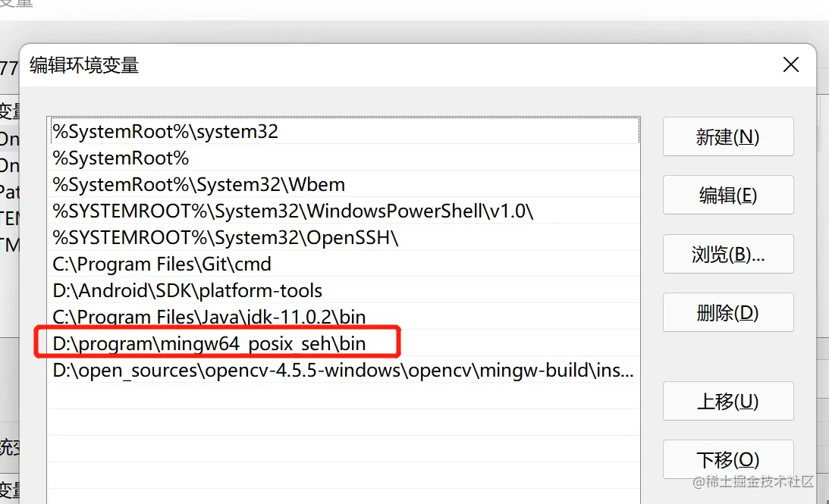Remove entry with 删除(D) button
The width and height of the screenshot is (829, 504).
coord(728,313)
